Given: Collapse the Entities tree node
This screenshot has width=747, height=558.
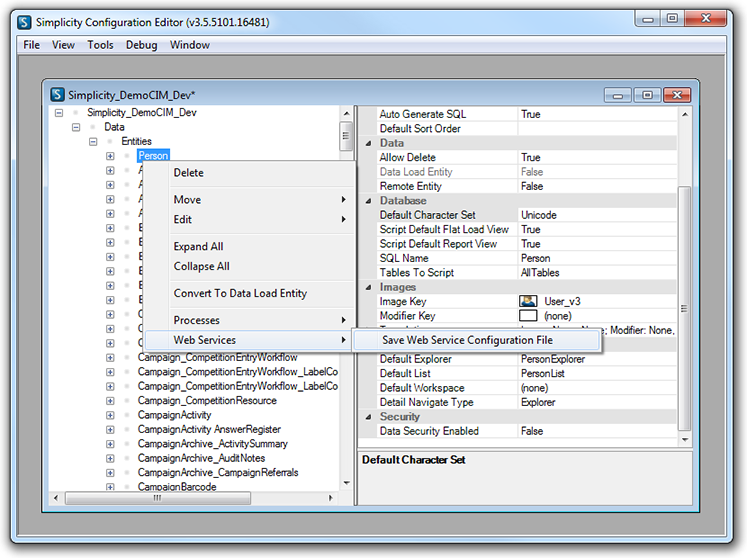Looking at the screenshot, I should coord(93,142).
